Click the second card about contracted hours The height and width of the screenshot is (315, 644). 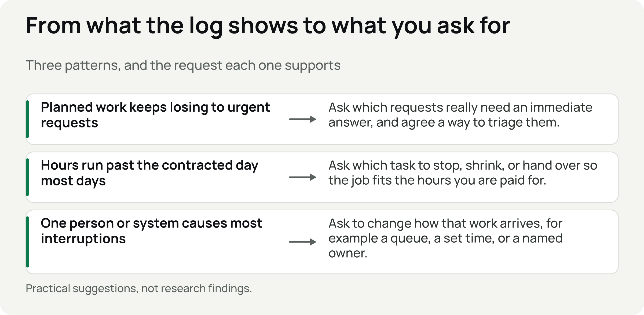322,177
